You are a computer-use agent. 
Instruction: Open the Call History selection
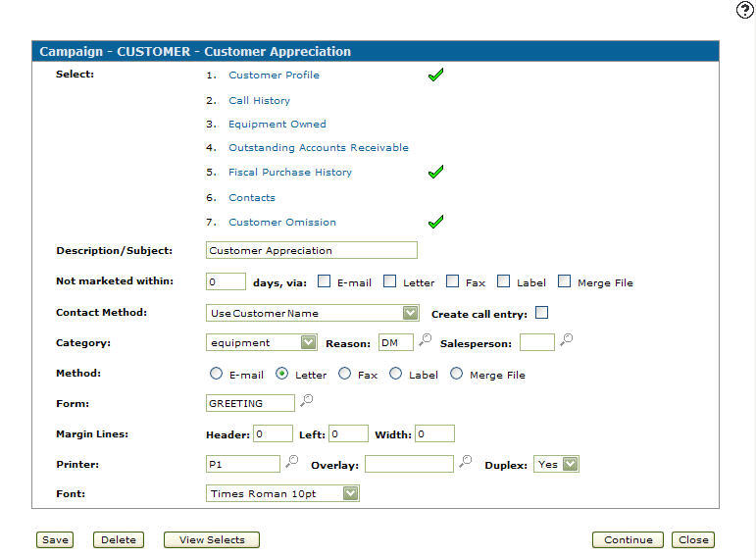260,100
